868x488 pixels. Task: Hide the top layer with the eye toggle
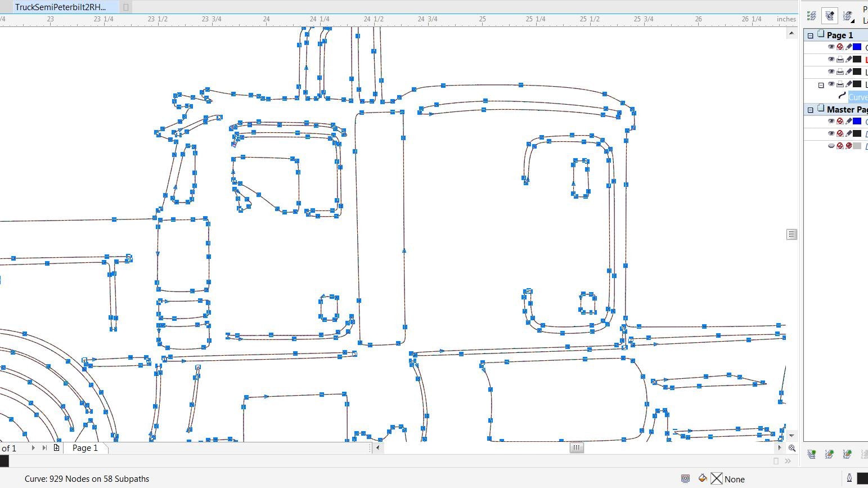click(831, 46)
